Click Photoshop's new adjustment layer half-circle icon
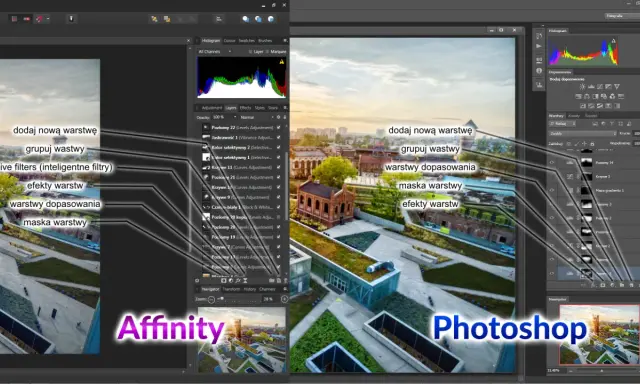 tap(612, 285)
